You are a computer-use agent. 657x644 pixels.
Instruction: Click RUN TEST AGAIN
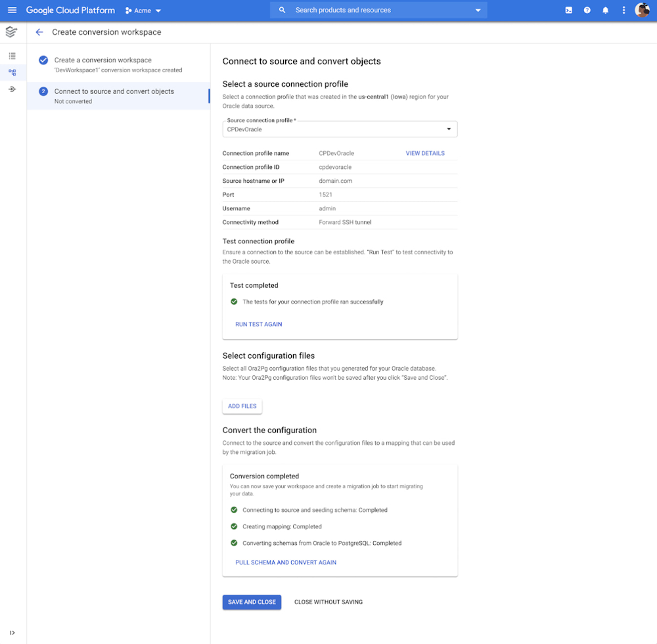pos(258,325)
